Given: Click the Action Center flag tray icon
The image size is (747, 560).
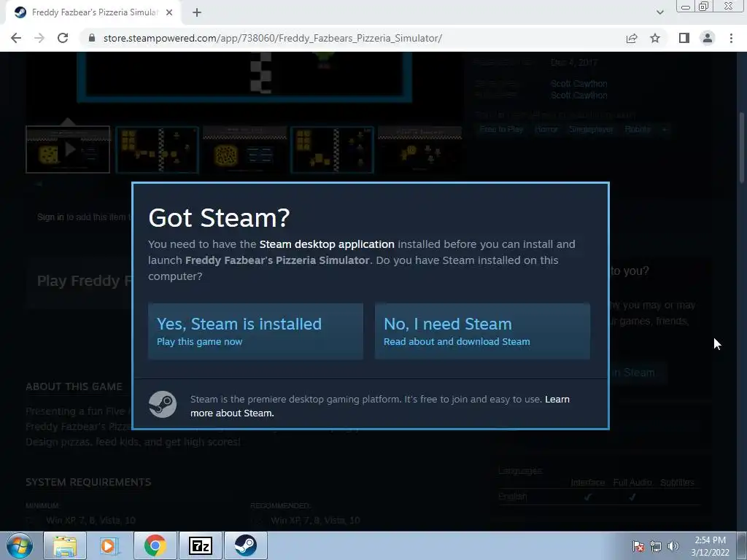Looking at the screenshot, I should click(x=638, y=546).
